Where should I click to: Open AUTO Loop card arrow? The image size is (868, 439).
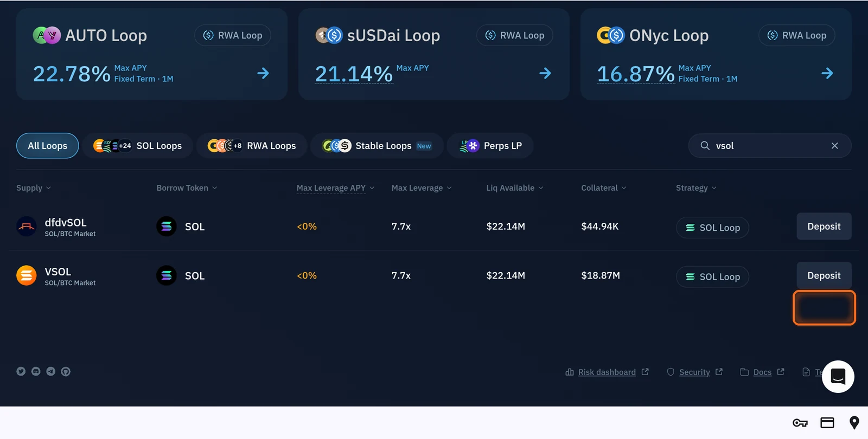(263, 73)
